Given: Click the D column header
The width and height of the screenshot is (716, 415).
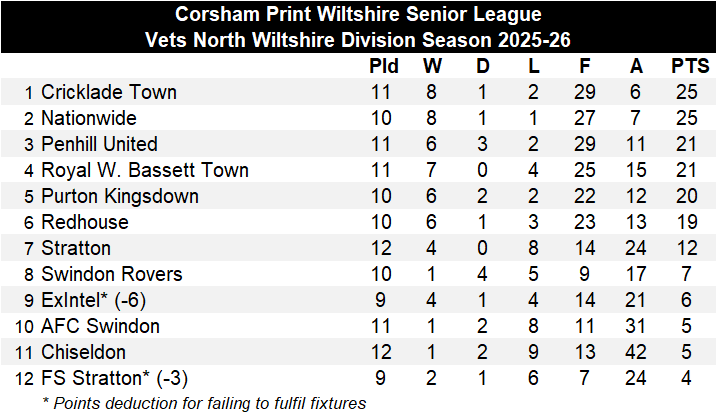Looking at the screenshot, I should coord(484,67).
